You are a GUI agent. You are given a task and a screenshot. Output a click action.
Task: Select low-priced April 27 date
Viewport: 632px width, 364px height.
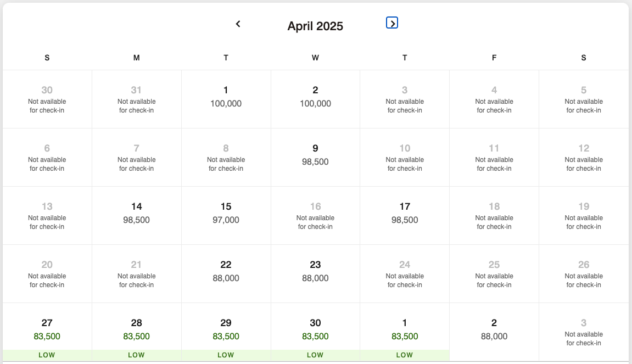[47, 332]
